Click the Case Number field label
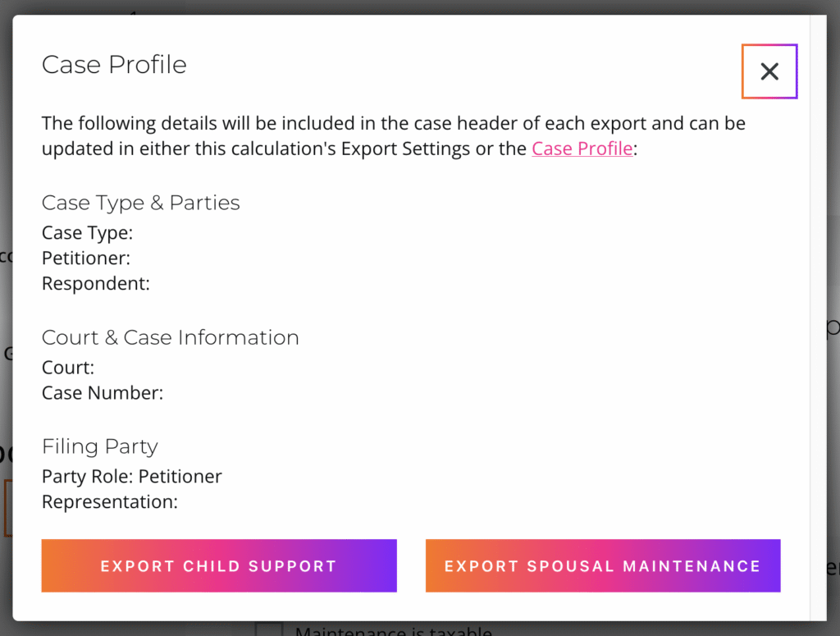Image resolution: width=840 pixels, height=636 pixels. click(x=103, y=393)
